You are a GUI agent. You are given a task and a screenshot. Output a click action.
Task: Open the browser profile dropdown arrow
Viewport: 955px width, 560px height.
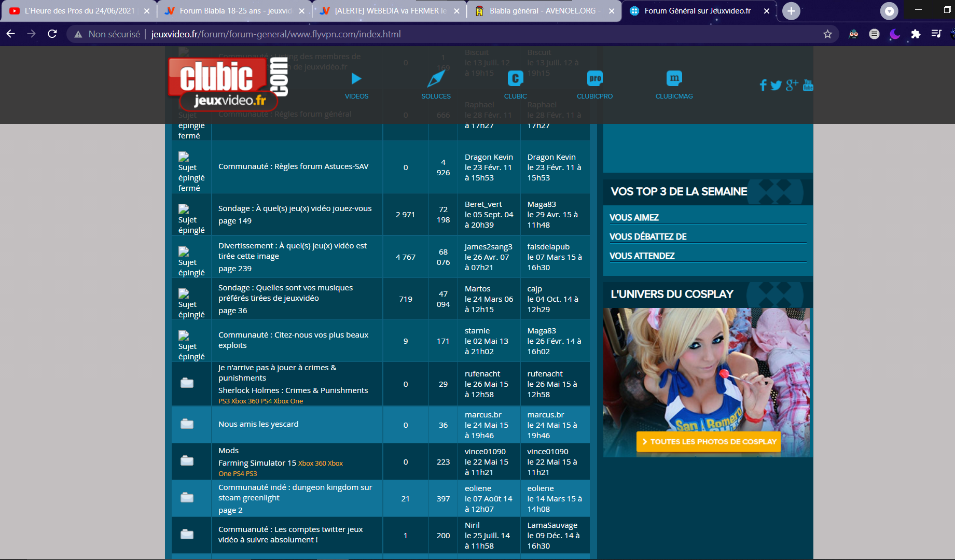(x=889, y=11)
